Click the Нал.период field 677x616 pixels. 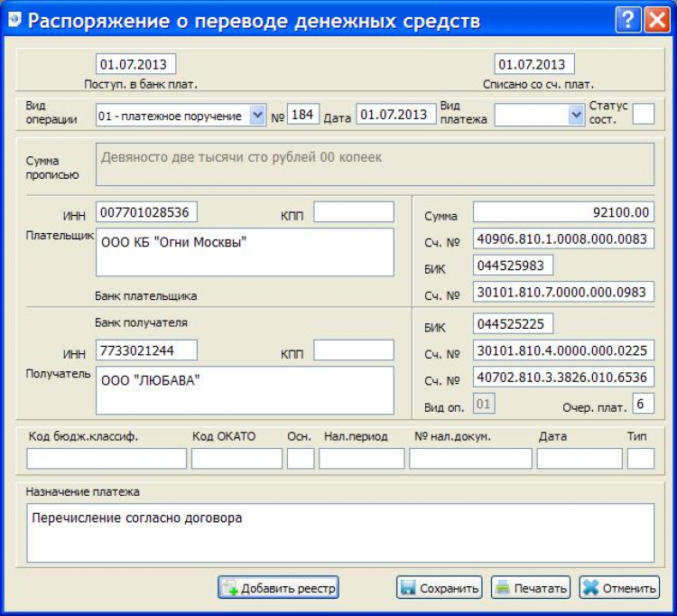(x=362, y=458)
